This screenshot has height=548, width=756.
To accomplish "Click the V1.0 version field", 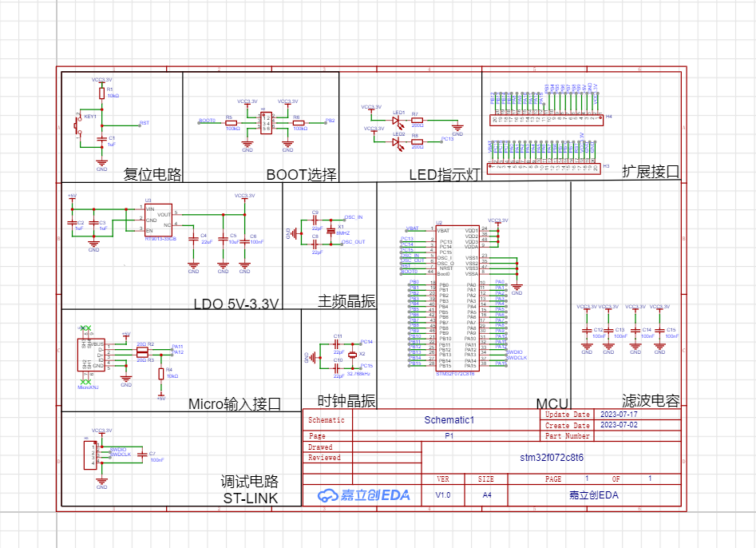I will (442, 495).
